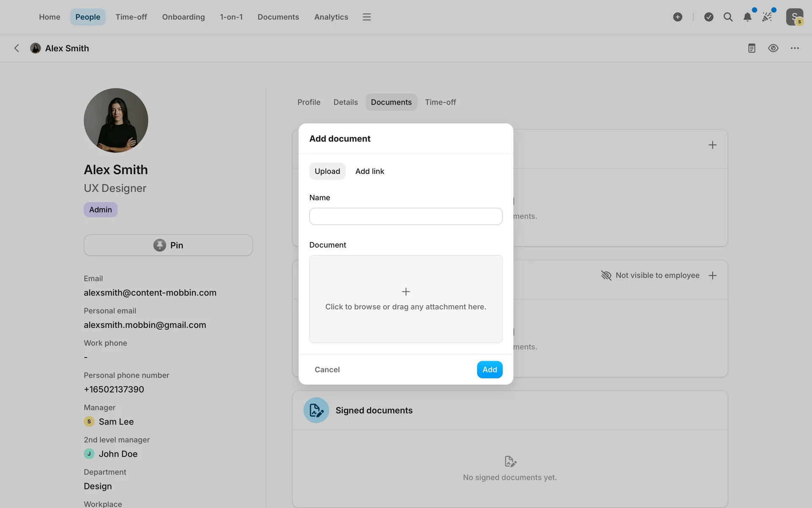Cancel the Add document dialog
This screenshot has width=812, height=508.
click(327, 370)
